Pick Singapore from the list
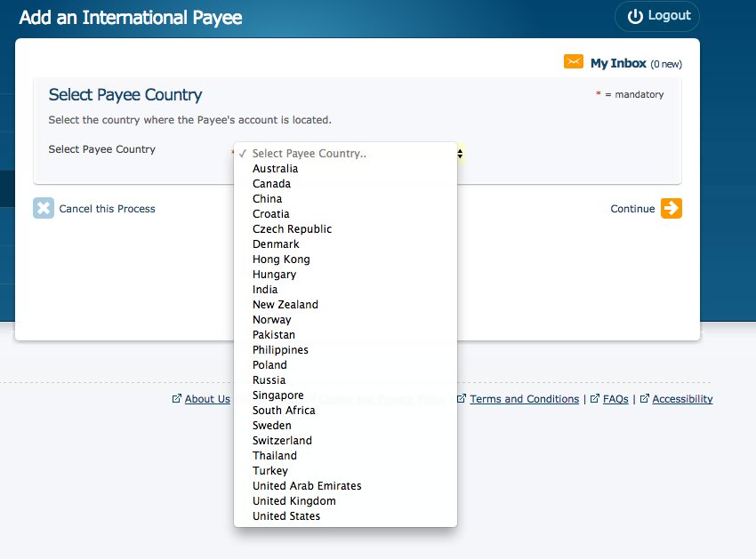The height and width of the screenshot is (559, 756). [x=345, y=395]
